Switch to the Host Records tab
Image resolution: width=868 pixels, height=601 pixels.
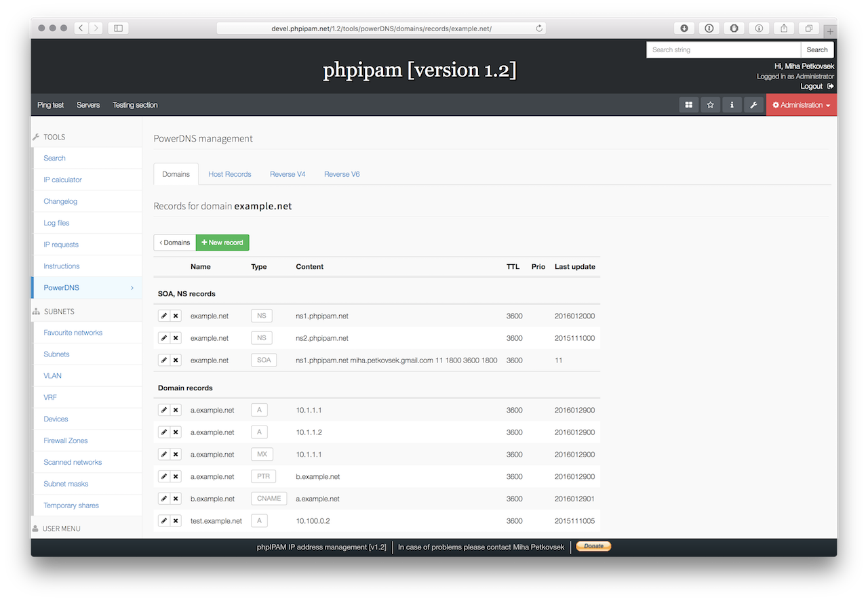(x=229, y=174)
